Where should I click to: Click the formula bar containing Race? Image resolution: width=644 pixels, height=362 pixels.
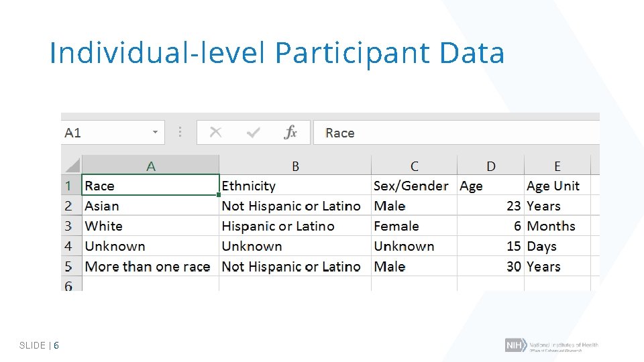[x=456, y=133]
